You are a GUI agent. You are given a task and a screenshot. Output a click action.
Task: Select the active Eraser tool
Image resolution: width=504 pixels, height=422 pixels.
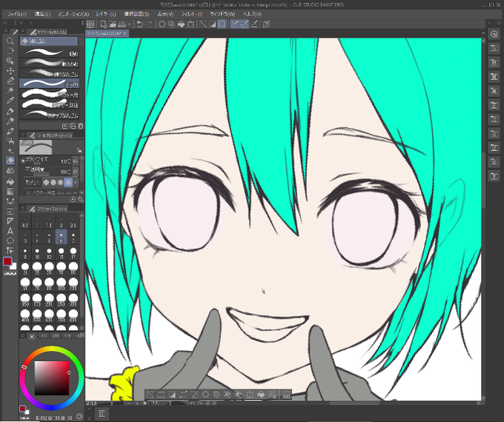coord(10,161)
